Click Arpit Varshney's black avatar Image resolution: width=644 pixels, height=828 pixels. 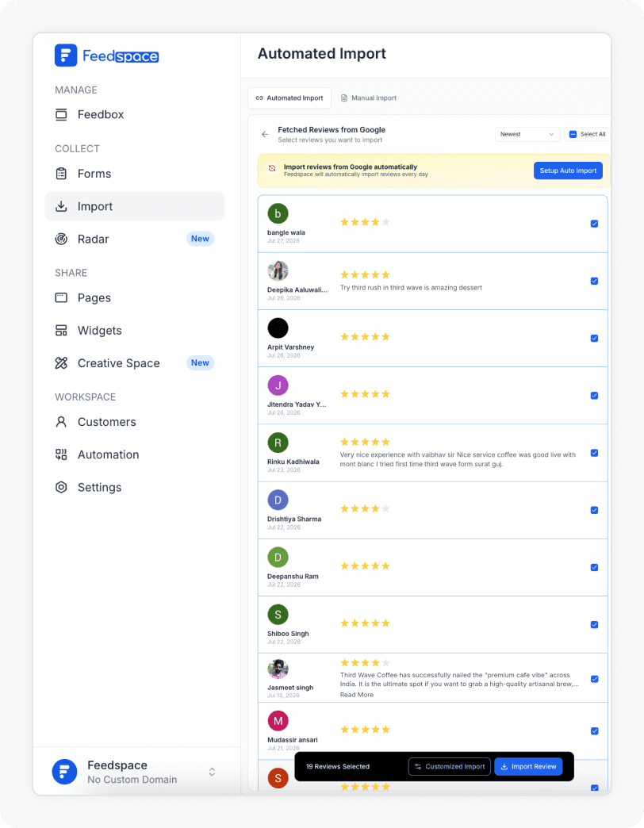point(278,328)
